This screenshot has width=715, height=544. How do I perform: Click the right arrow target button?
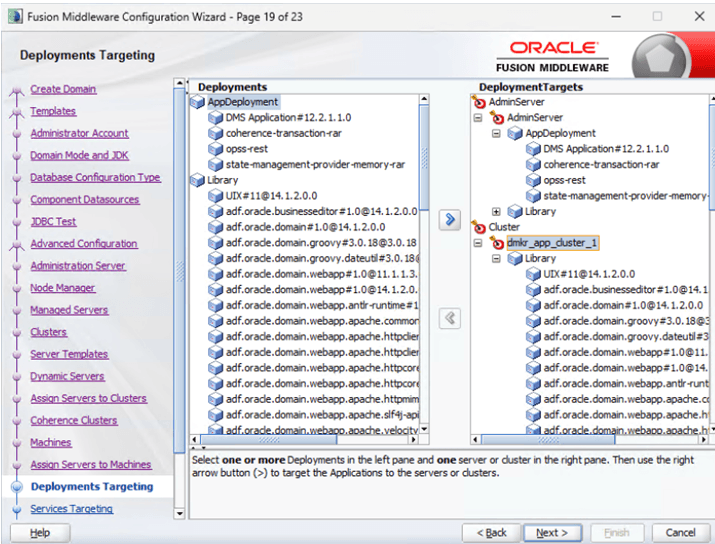(450, 220)
